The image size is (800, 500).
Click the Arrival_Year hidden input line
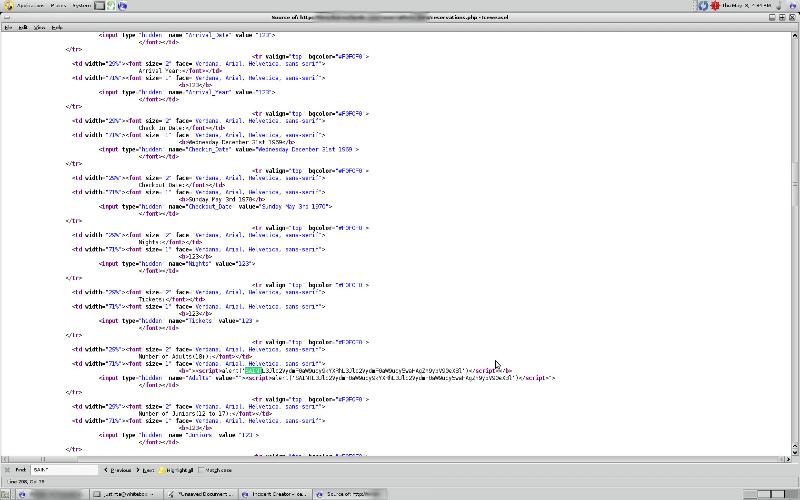pos(187,92)
